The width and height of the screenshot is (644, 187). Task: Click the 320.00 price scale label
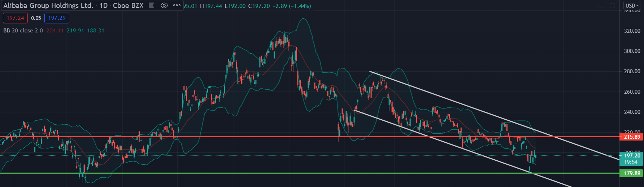(632, 31)
